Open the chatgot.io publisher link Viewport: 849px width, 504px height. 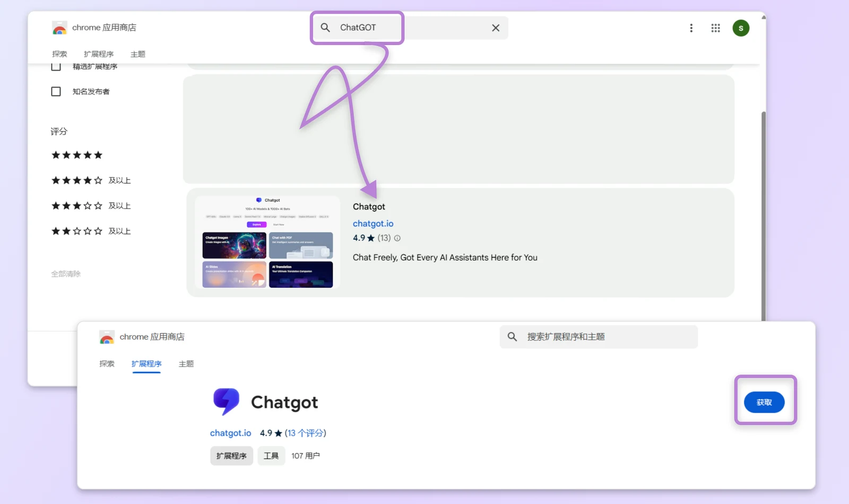(x=373, y=223)
